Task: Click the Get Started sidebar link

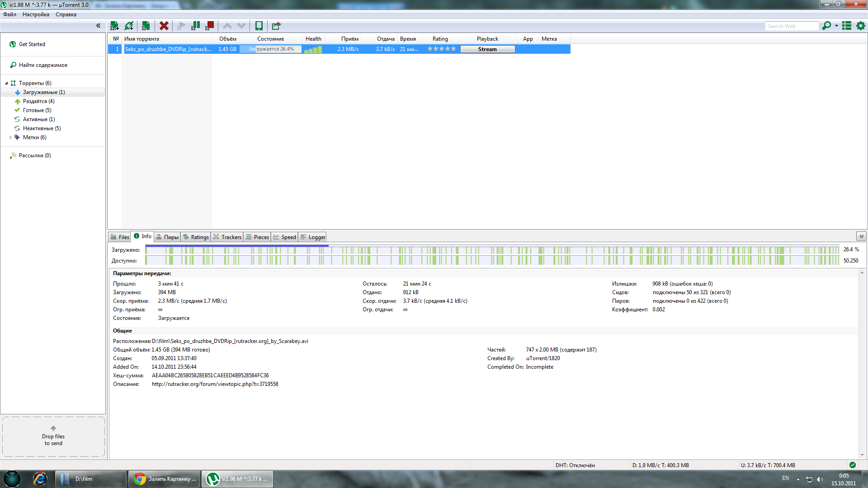Action: [32, 44]
